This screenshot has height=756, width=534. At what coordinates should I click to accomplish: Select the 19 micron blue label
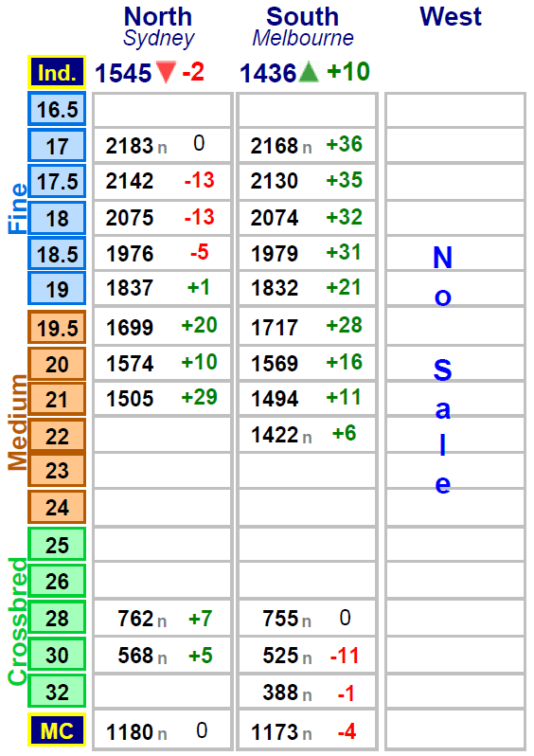57,288
